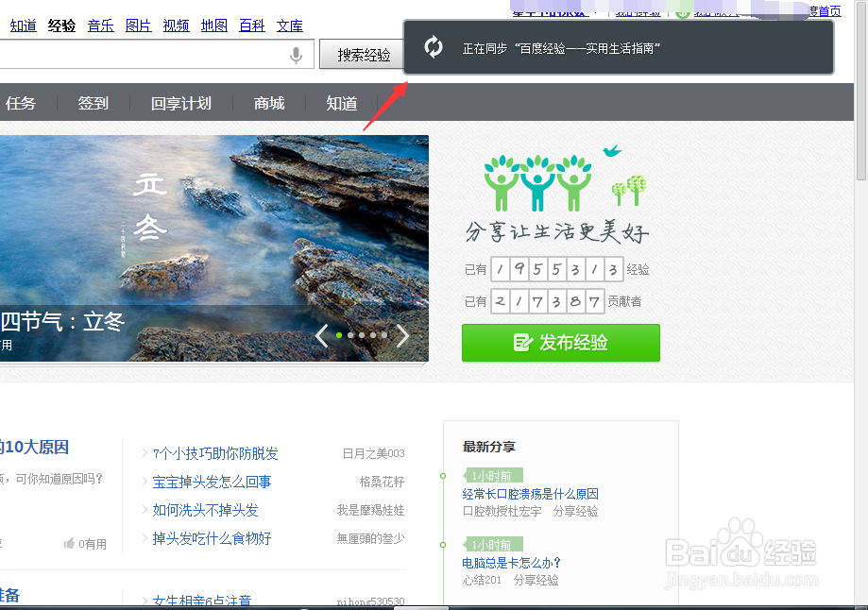The image size is (868, 610).
Task: Open 电脑总是卡怎么办? link
Action: pos(512,563)
